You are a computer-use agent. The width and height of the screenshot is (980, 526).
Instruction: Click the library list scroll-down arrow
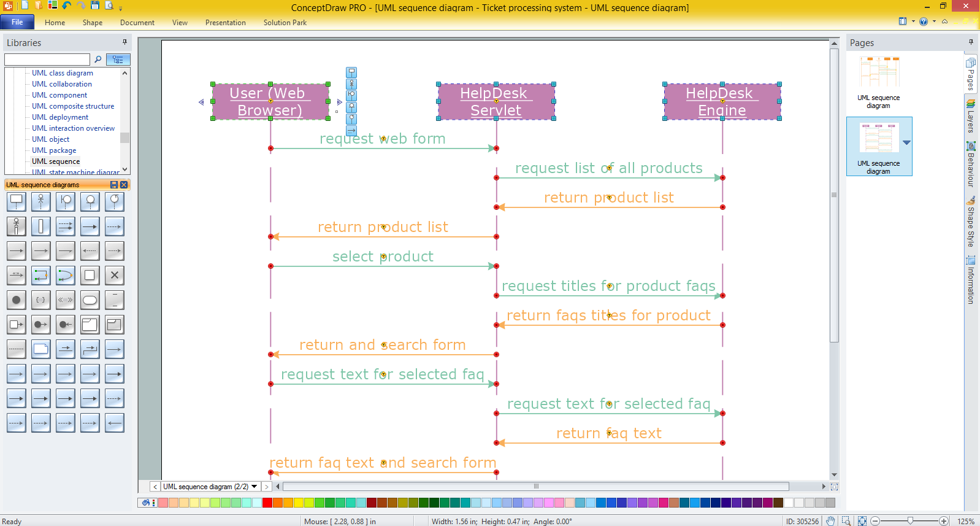pyautogui.click(x=125, y=169)
